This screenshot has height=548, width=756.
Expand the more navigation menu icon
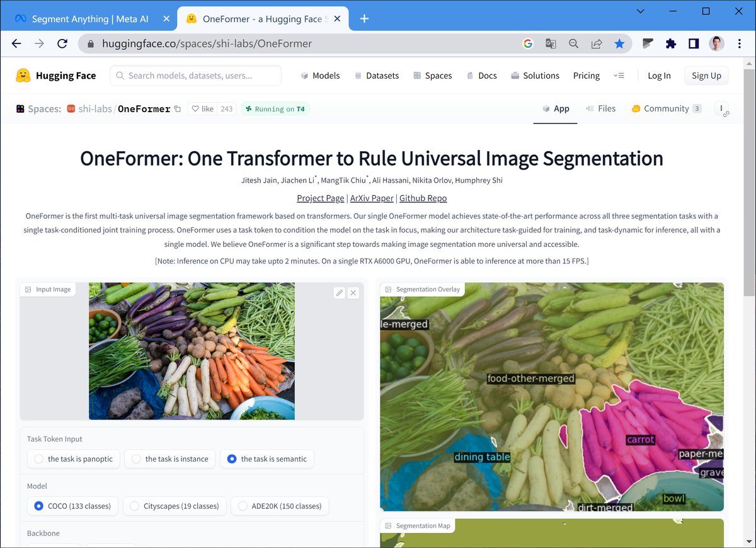point(619,76)
